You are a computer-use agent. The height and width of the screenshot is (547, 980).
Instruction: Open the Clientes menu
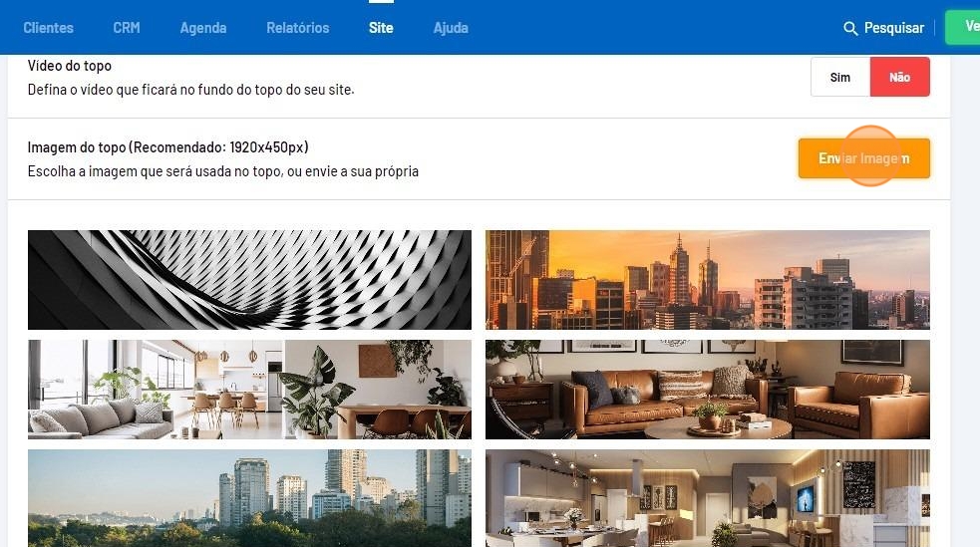48,28
